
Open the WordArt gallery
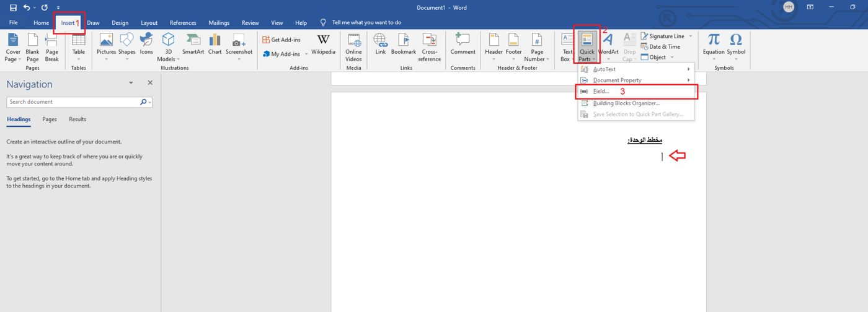[608, 47]
